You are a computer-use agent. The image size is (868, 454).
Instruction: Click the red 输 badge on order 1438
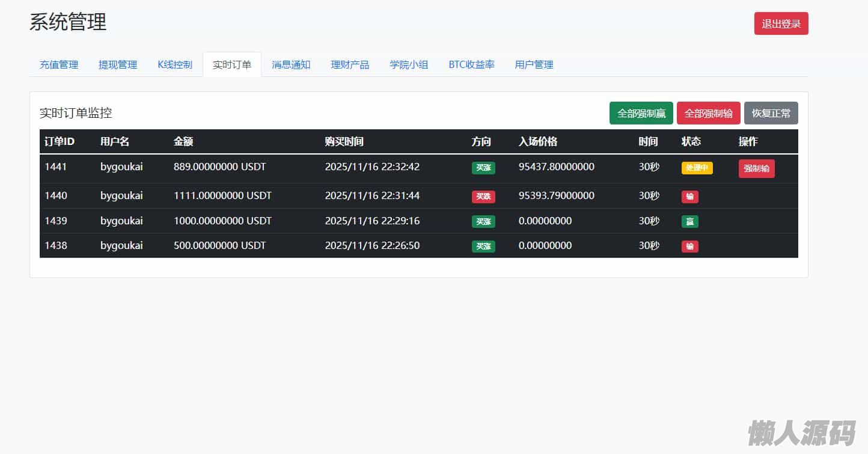689,247
